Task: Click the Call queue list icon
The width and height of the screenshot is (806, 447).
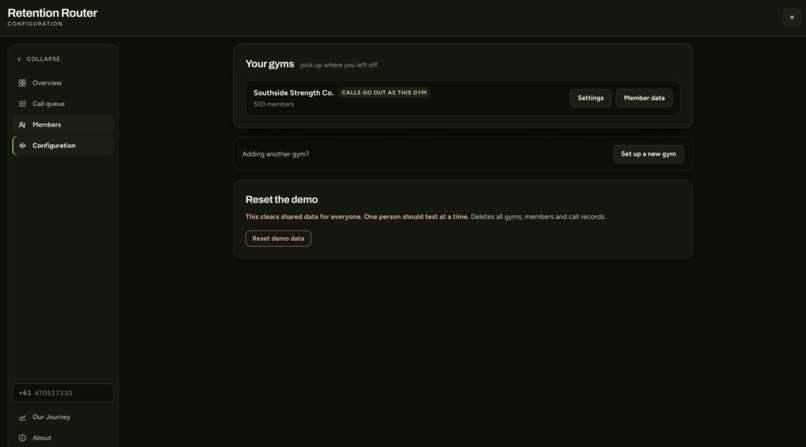Action: click(x=22, y=104)
